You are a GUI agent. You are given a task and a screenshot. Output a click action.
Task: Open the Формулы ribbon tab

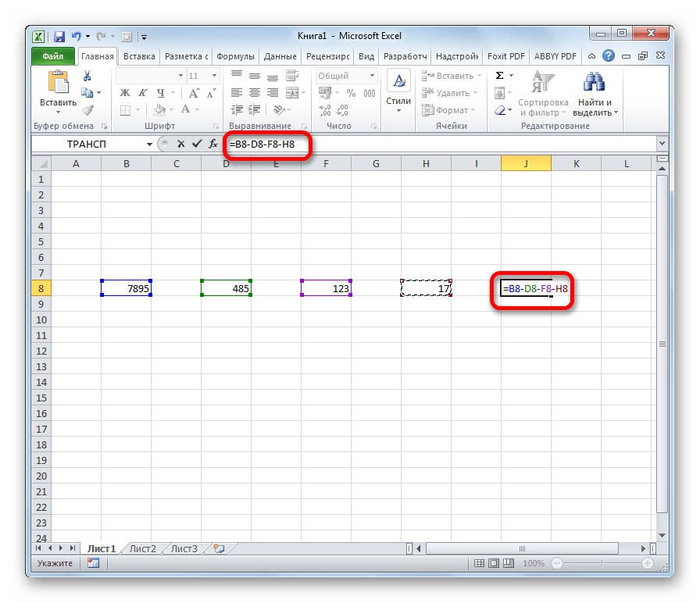click(235, 56)
